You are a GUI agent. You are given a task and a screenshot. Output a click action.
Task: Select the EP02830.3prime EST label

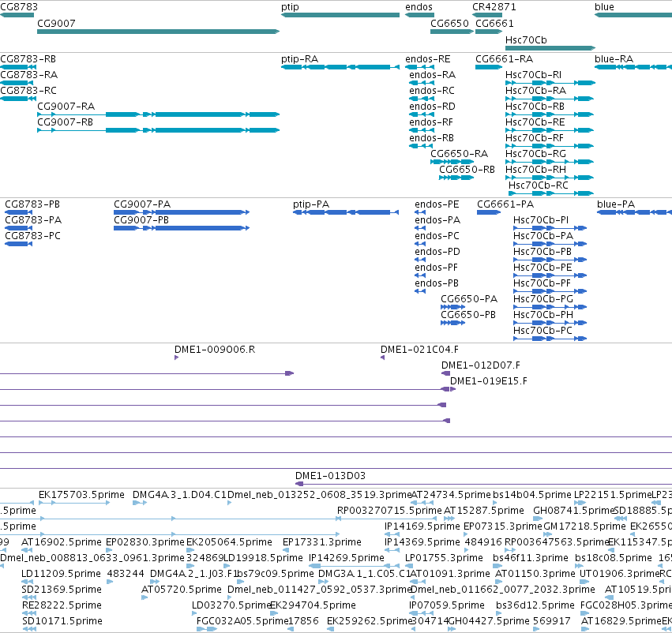145,541
